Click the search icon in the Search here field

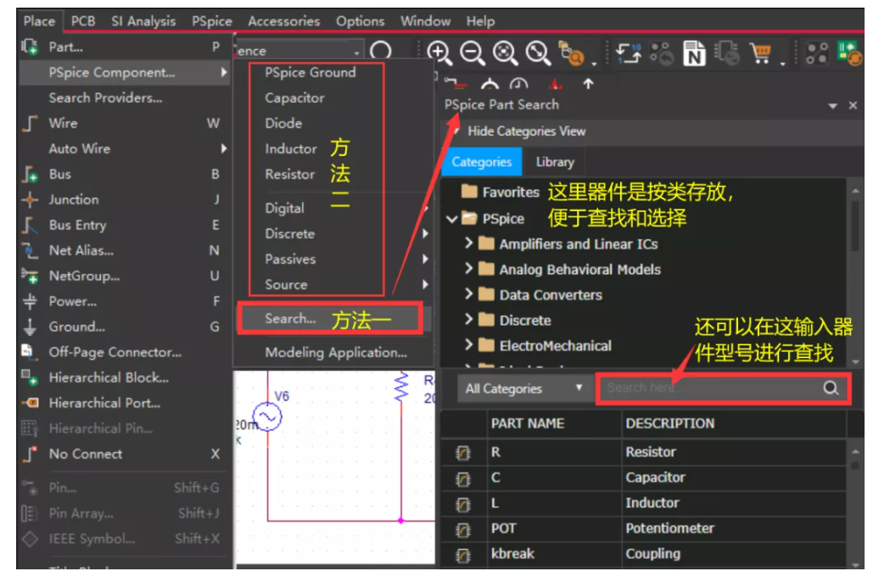[x=831, y=389]
